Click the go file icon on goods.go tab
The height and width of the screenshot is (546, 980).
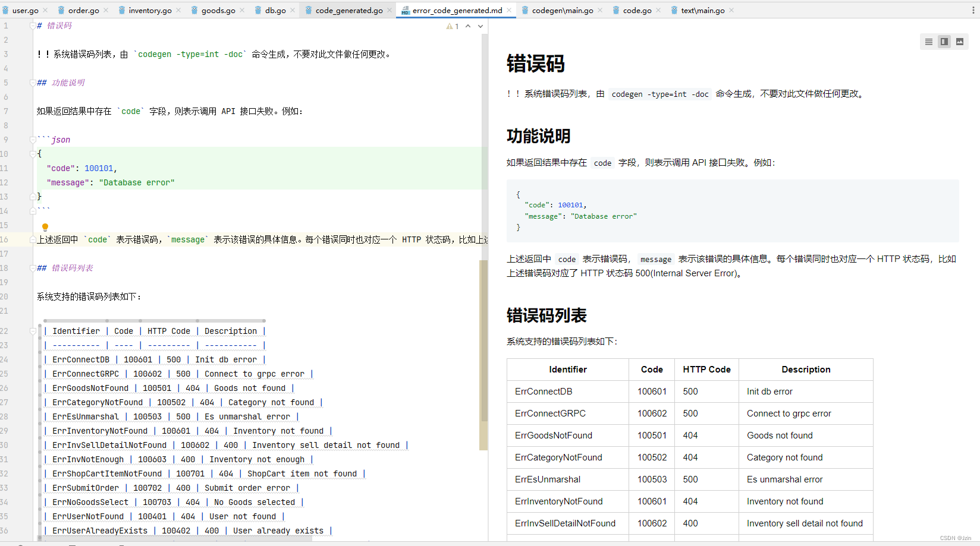tap(195, 10)
